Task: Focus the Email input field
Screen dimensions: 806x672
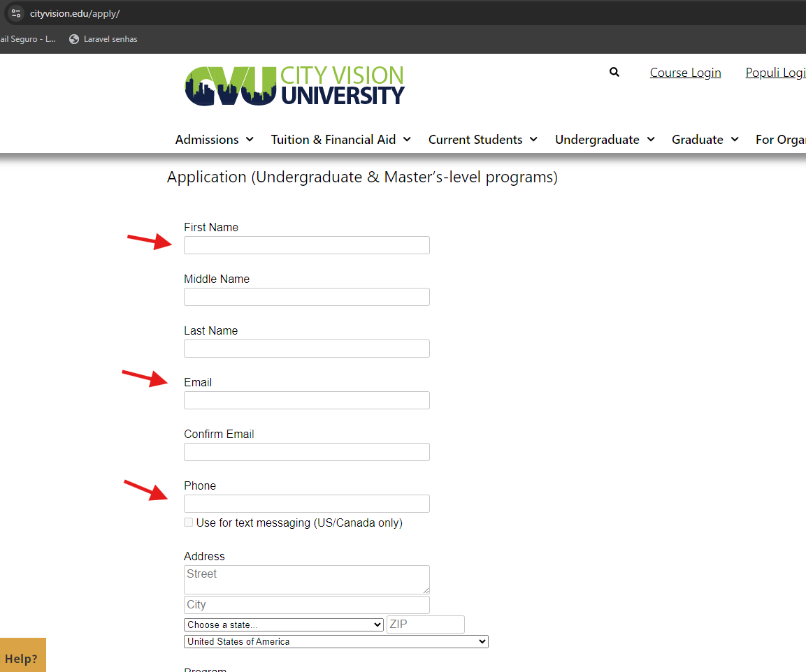Action: (x=307, y=400)
